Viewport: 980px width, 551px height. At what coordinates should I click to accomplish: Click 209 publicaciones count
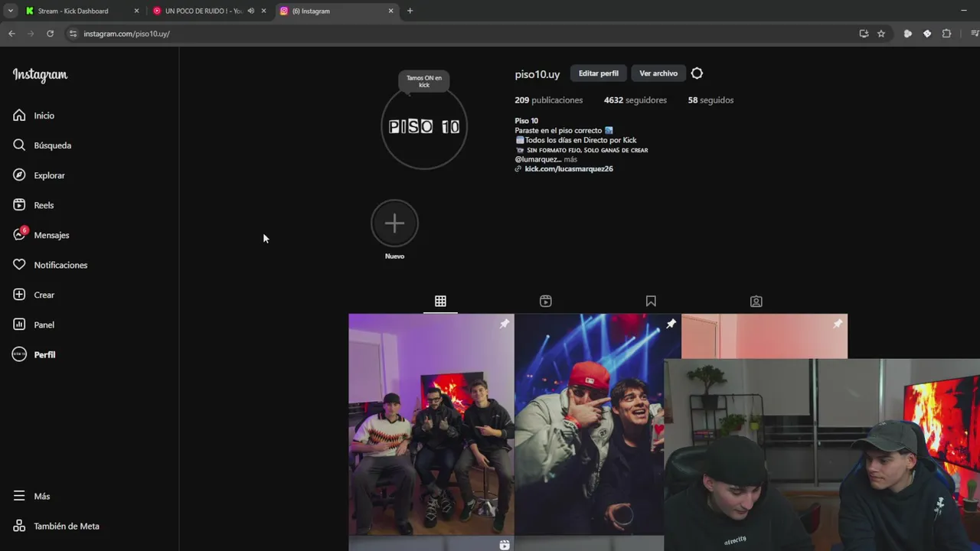(x=549, y=100)
